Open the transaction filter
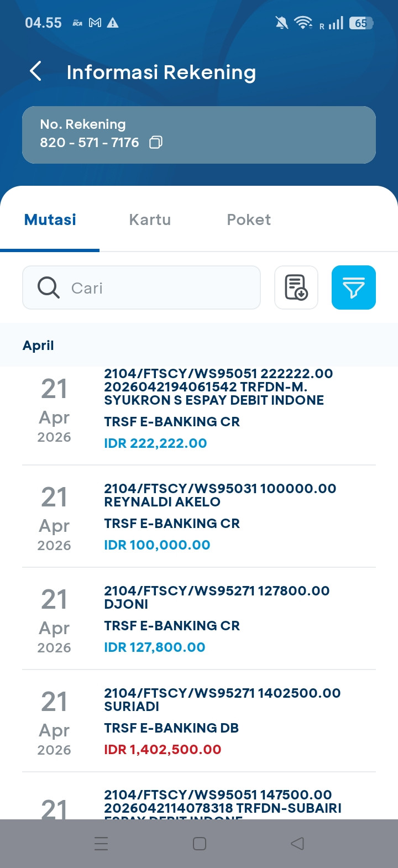Image resolution: width=398 pixels, height=868 pixels. tap(354, 287)
